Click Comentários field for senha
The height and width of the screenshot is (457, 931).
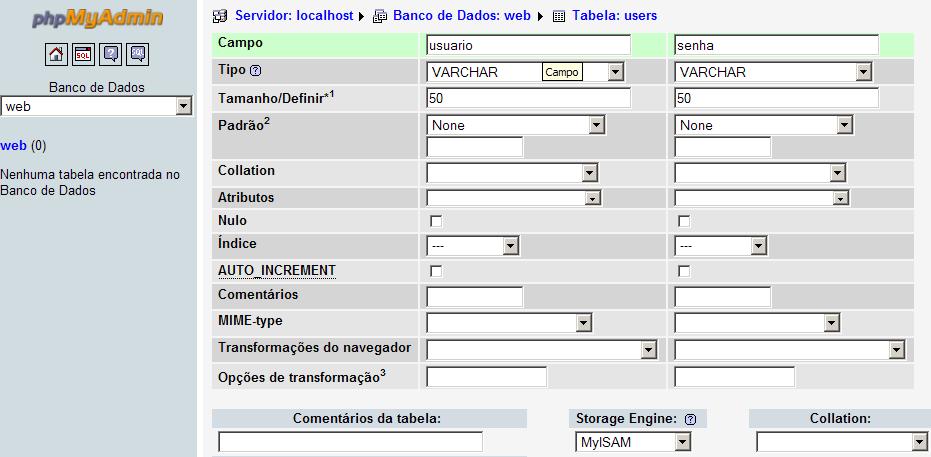[x=723, y=297]
